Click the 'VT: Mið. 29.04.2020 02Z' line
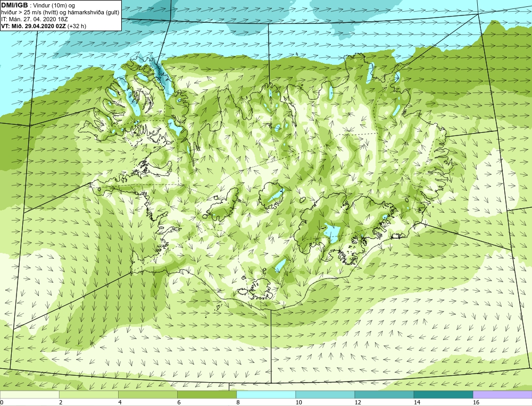532x406 pixels. point(44,26)
